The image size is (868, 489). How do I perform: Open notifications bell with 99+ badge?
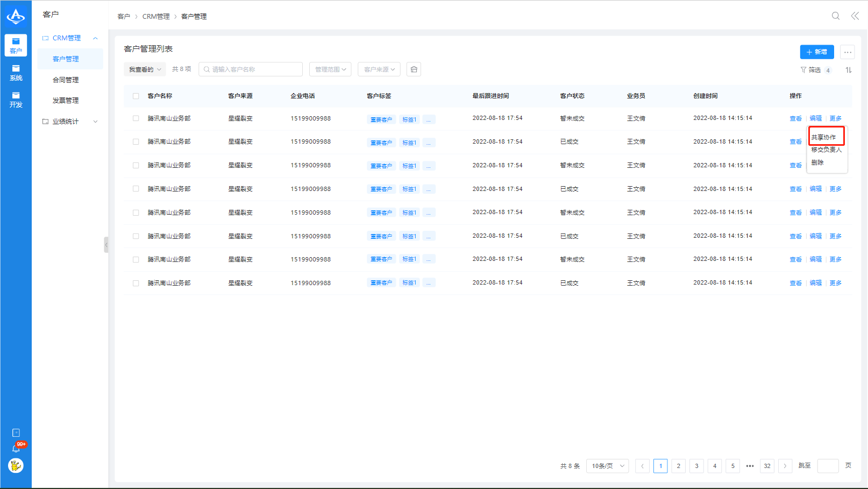(x=16, y=448)
